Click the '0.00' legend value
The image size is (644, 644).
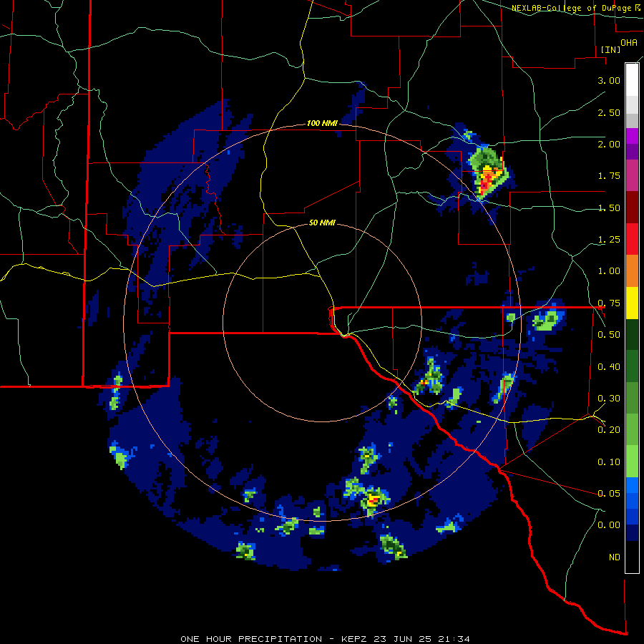click(x=609, y=525)
